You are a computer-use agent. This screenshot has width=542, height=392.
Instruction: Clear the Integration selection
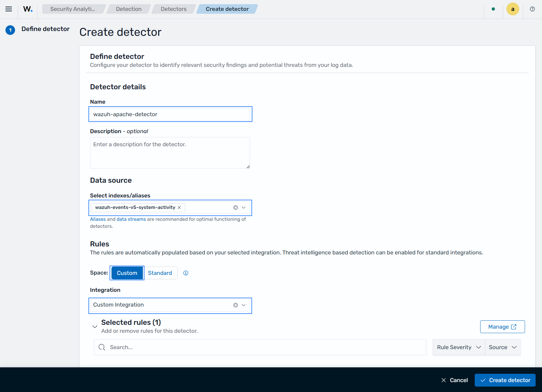click(x=235, y=305)
